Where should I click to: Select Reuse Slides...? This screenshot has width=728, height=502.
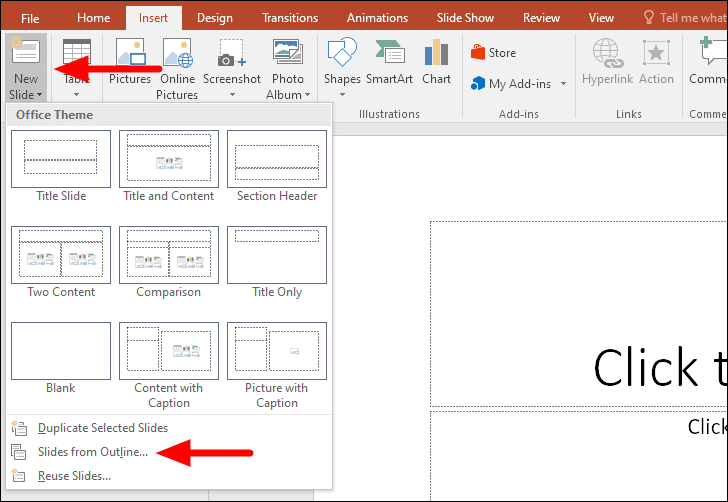pyautogui.click(x=74, y=476)
